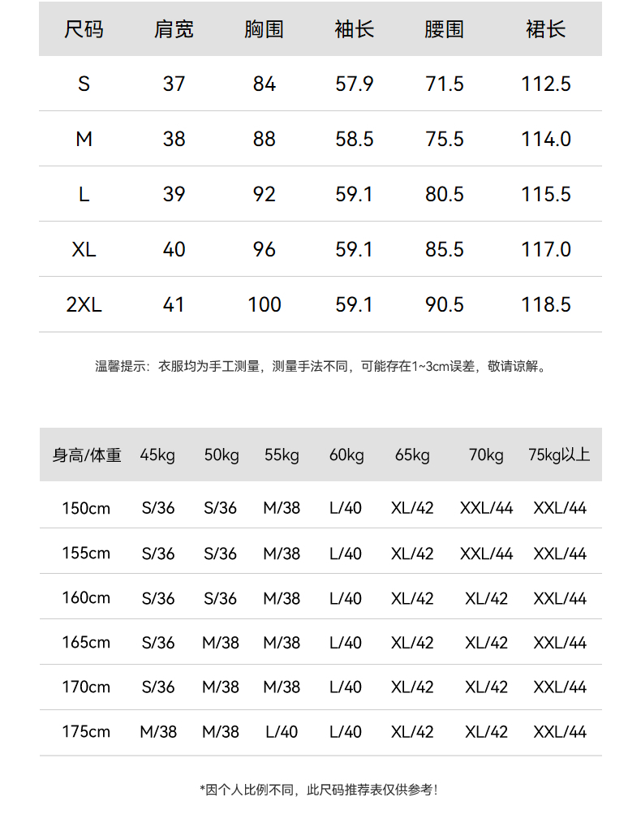Select the 身高/体重 header cell
Screen dimensions: 641x840
(x=87, y=455)
